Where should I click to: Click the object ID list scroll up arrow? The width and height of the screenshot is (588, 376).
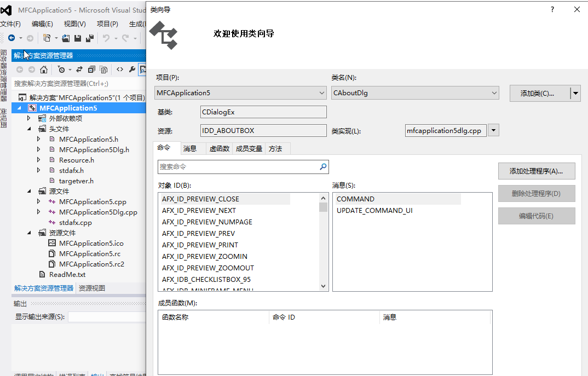click(x=324, y=198)
